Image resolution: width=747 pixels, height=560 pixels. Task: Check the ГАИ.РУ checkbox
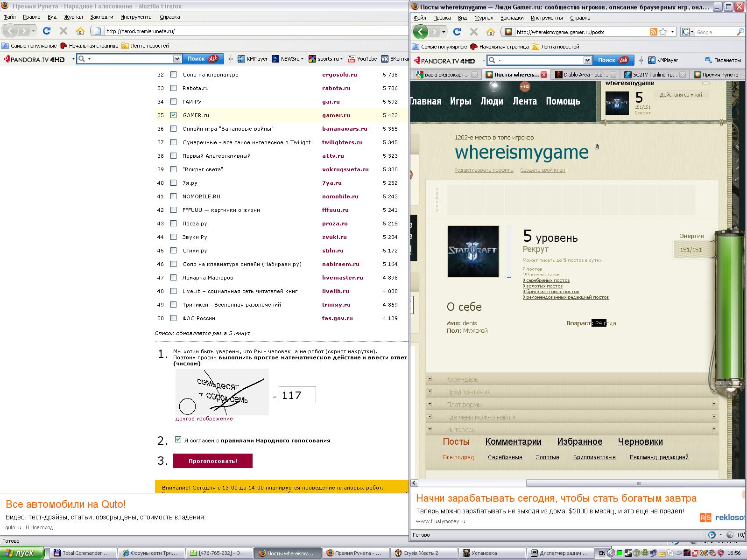174,101
